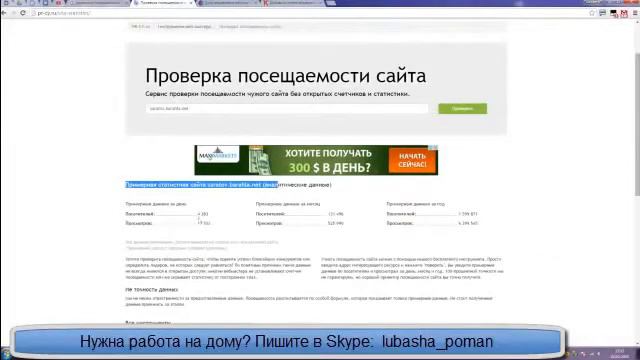Open the red Gmail extension icon
640x360 pixels.
pyautogui.click(x=624, y=13)
